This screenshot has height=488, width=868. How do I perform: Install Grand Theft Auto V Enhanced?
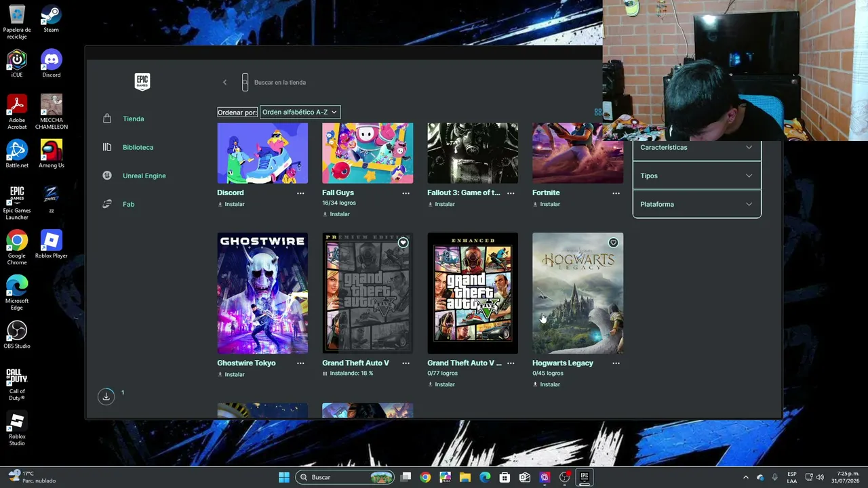(441, 384)
